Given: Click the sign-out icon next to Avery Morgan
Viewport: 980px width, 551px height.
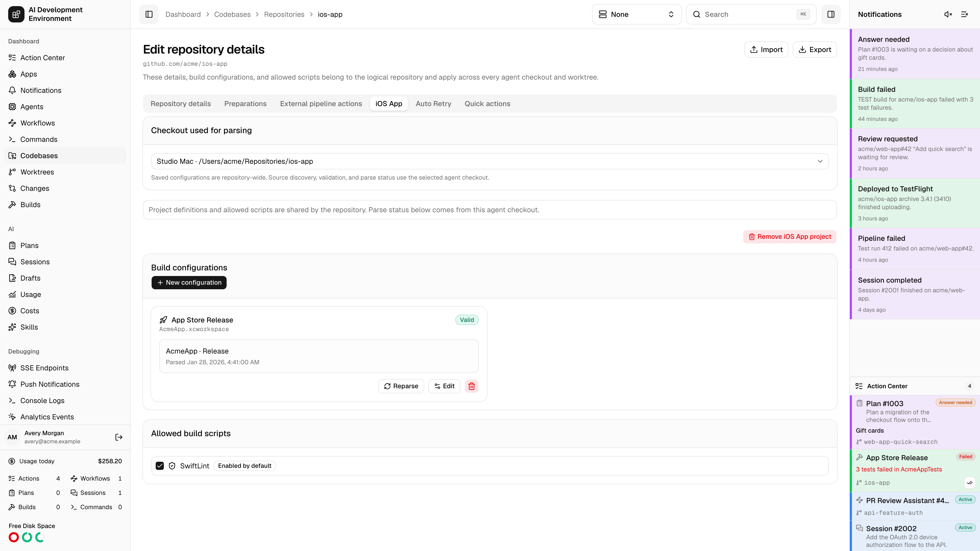Looking at the screenshot, I should click(x=119, y=437).
